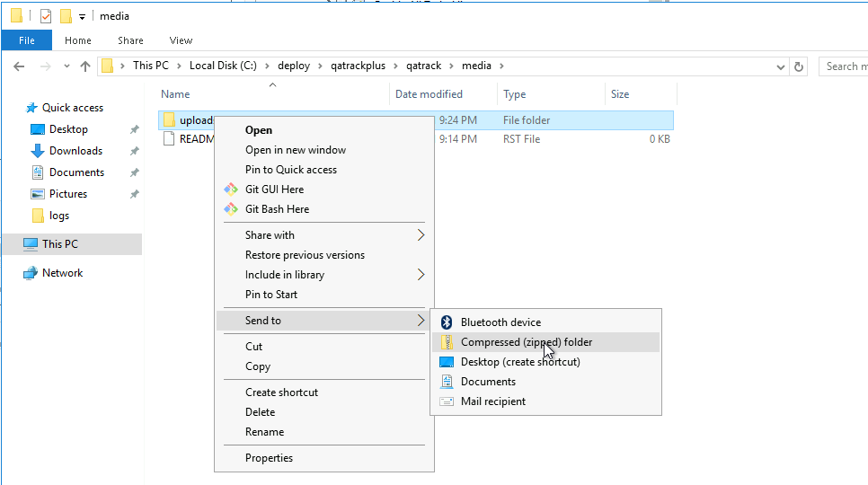Screen dimensions: 868x485
Task: Click the RST File type cell
Action: pos(521,139)
